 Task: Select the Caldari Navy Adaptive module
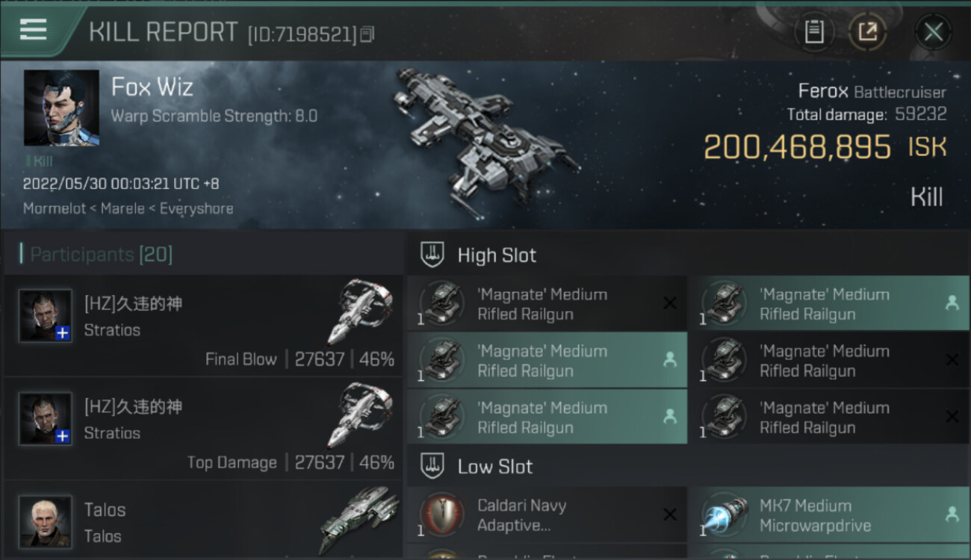pos(547,515)
